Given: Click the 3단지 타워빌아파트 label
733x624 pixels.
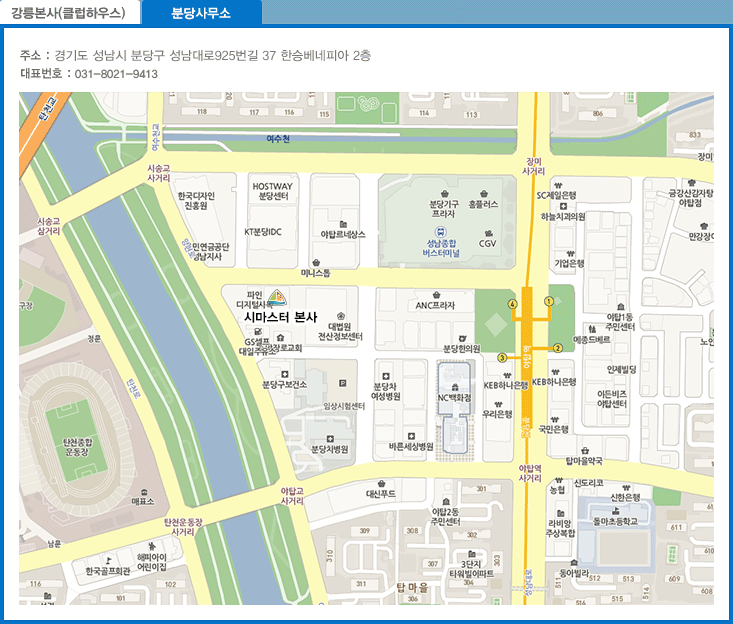Looking at the screenshot, I should tap(471, 569).
